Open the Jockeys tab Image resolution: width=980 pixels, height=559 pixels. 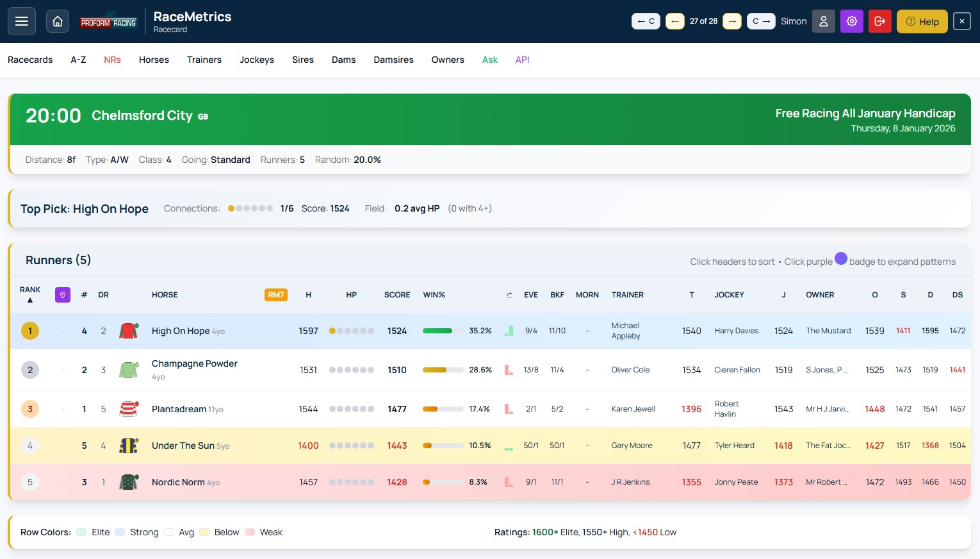(256, 60)
